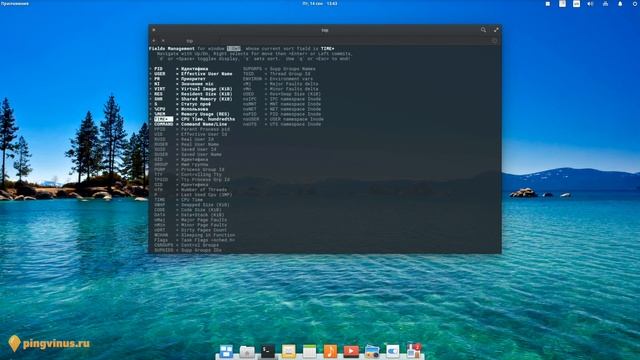Open the notifications bell indicator
This screenshot has width=640, height=360.
click(x=620, y=4)
